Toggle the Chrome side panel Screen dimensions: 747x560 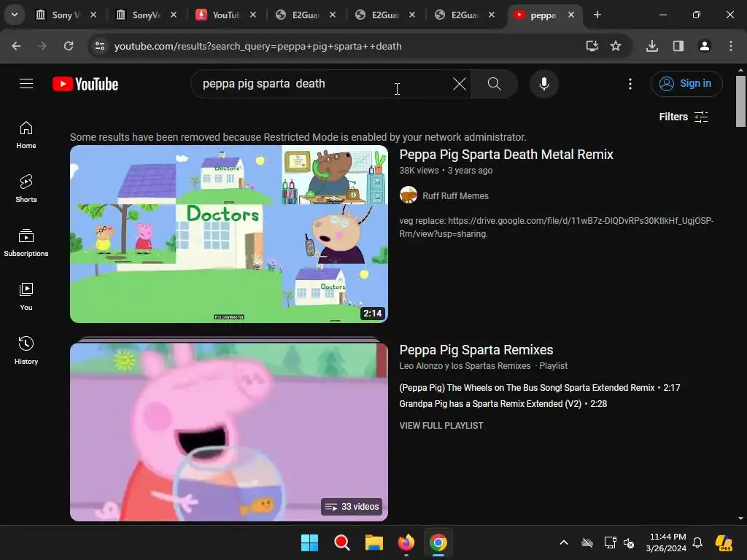coord(678,46)
